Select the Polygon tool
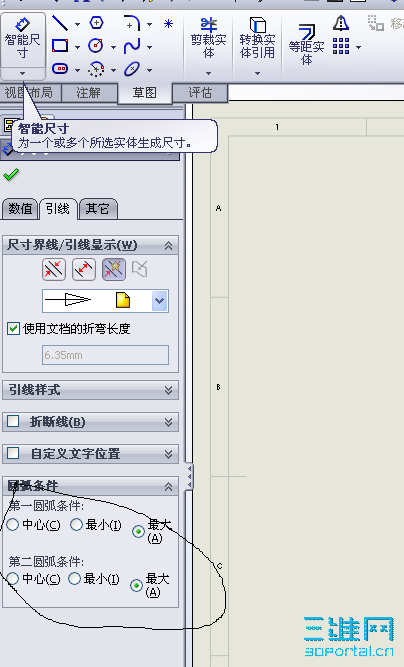This screenshot has height=667, width=404. 97,23
